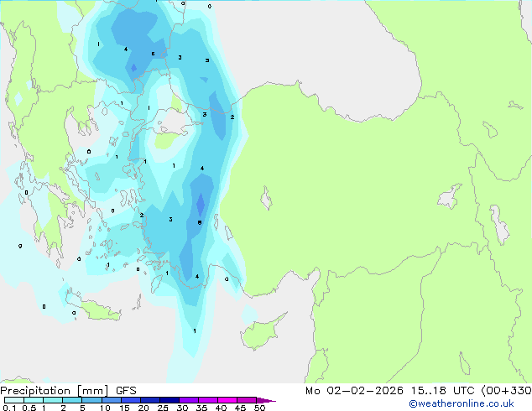Select the 2–5 mm legend color swatch

72,400
